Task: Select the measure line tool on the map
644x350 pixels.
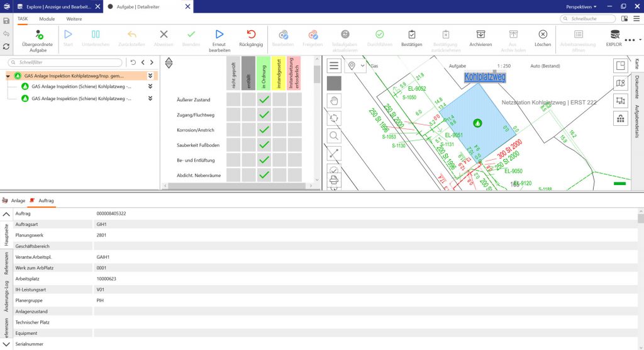Action: tap(334, 152)
